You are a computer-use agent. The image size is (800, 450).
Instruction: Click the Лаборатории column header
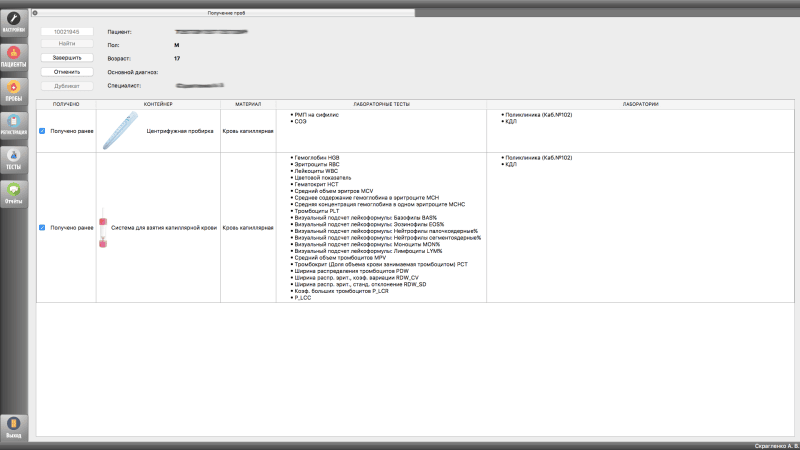639,104
